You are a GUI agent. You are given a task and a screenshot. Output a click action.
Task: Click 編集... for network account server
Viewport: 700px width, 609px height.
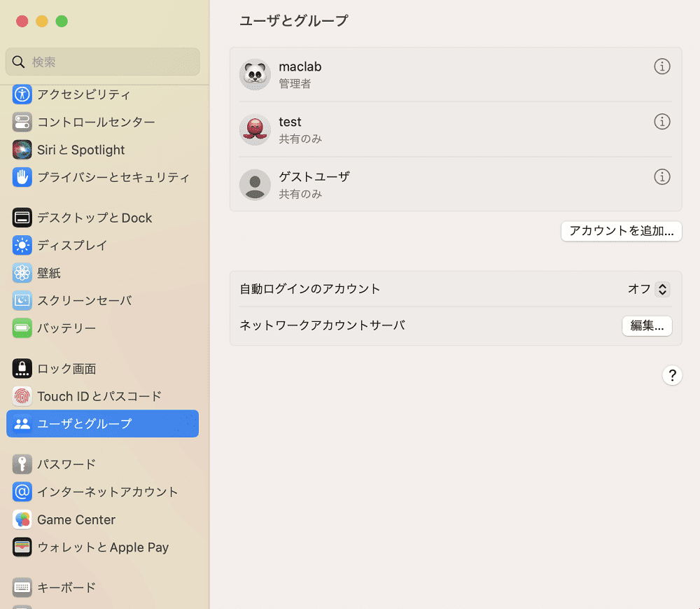647,325
